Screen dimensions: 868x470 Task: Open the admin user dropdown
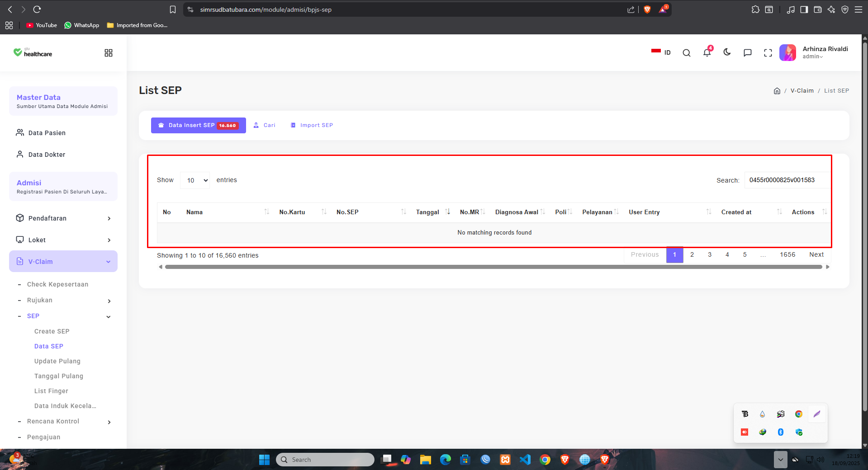813,56
